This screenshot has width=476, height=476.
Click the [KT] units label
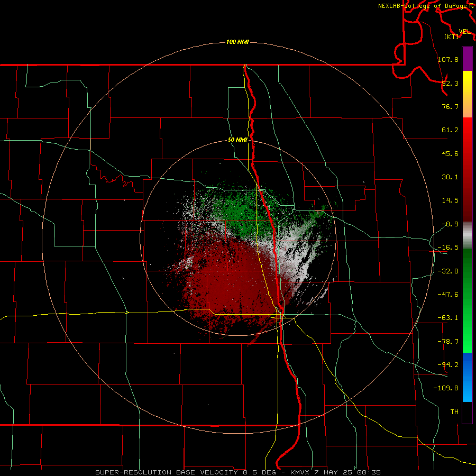point(452,36)
